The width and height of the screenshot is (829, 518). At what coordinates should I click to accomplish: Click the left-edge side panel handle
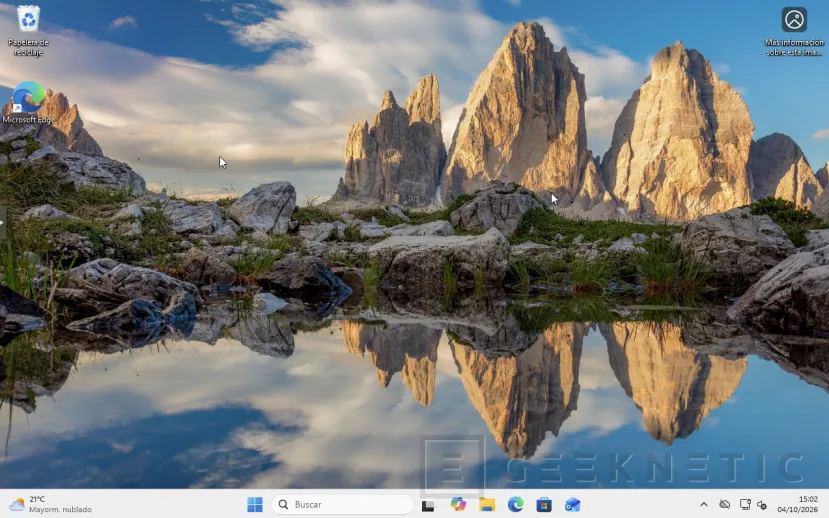[x=3, y=223]
